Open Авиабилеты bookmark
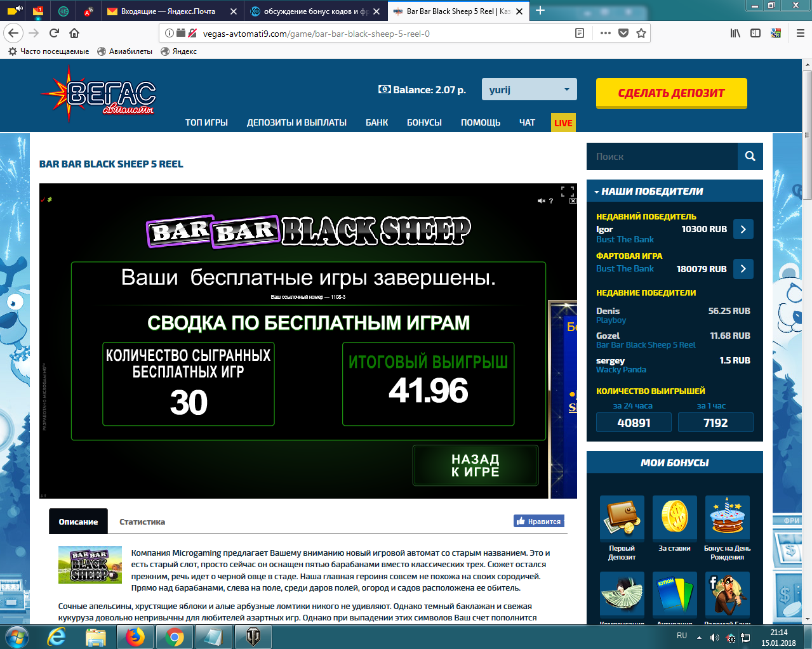The width and height of the screenshot is (812, 649). click(x=124, y=51)
